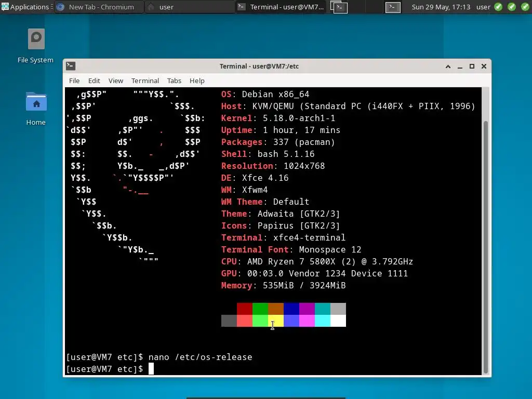Screen dimensions: 532x399
Task: Click the terminal window title text
Action: 259,66
